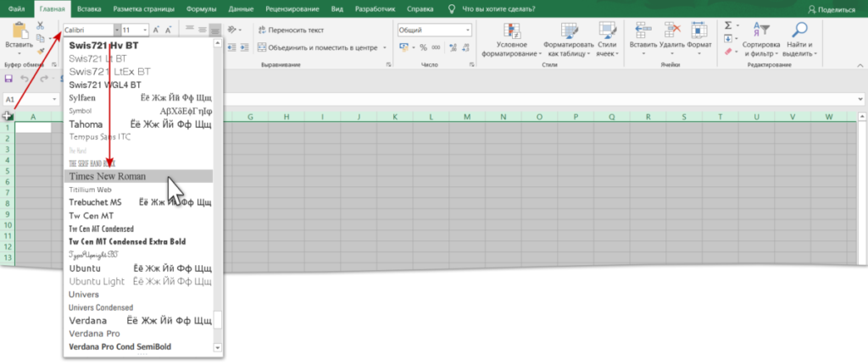Viewport: 868px width, 364px height.
Task: Click the Paste (Вставить) clipboard icon
Action: [19, 31]
